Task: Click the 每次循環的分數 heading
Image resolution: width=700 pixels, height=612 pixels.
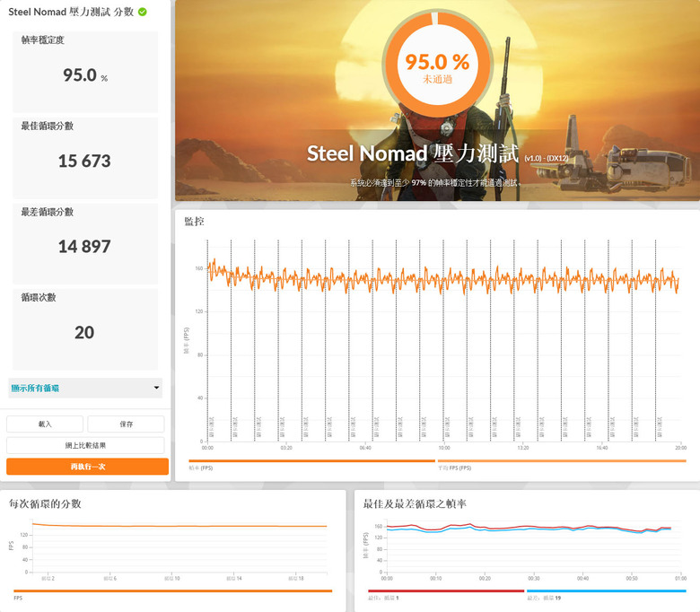Action: pos(45,504)
